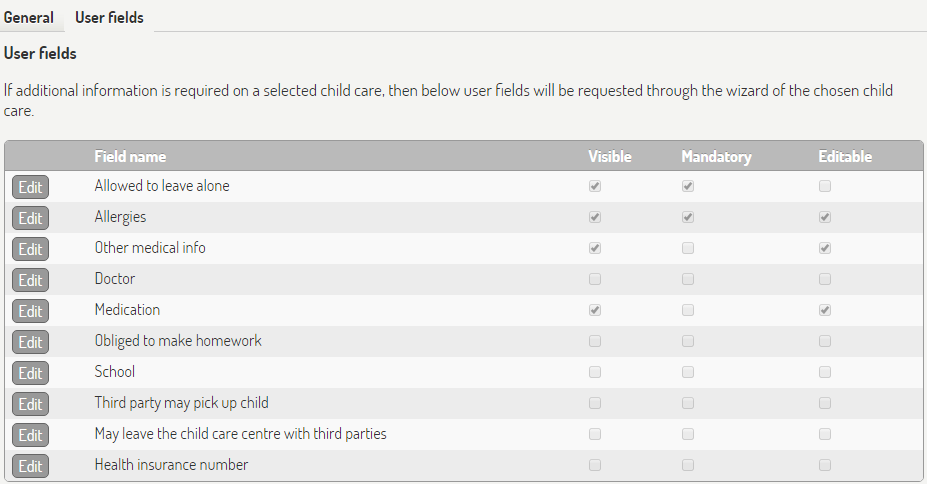Edit the Medication field

click(30, 311)
